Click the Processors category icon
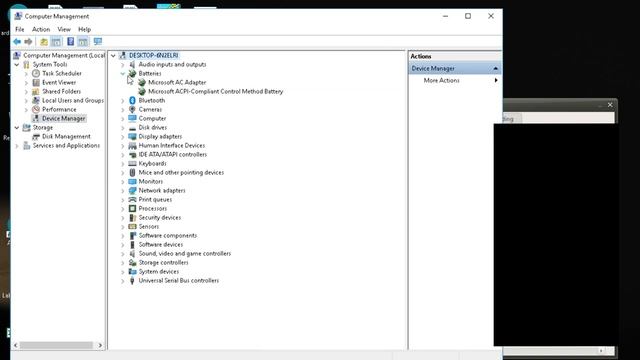 click(132, 208)
